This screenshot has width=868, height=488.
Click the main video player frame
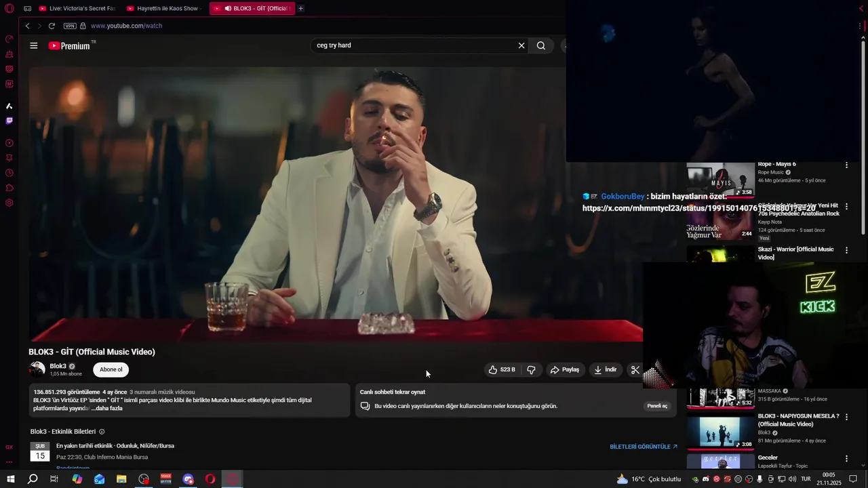point(336,203)
